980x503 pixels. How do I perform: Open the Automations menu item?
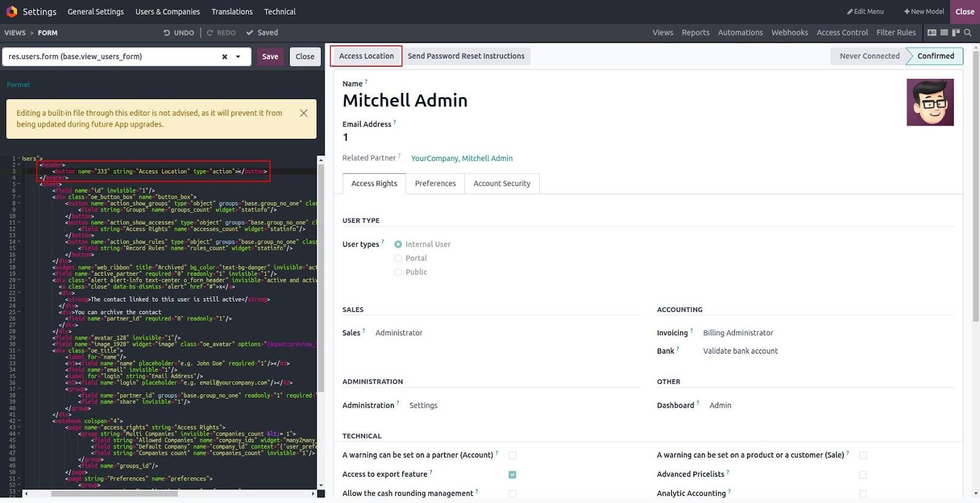tap(740, 33)
